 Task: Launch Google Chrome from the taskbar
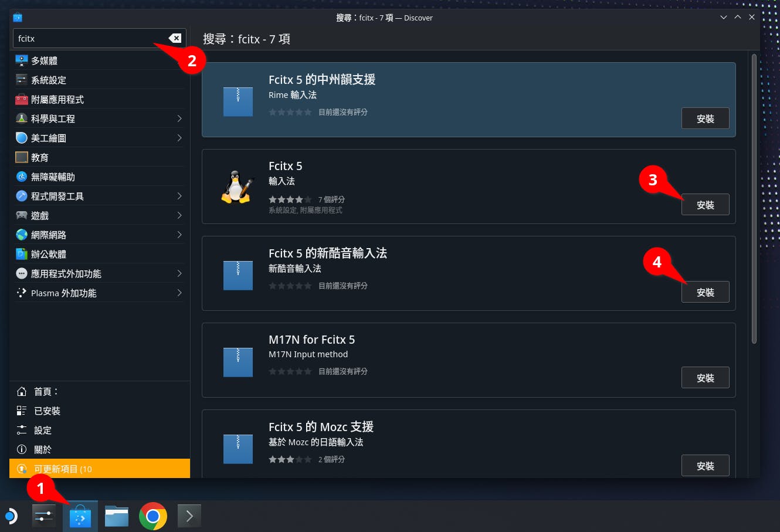(153, 516)
